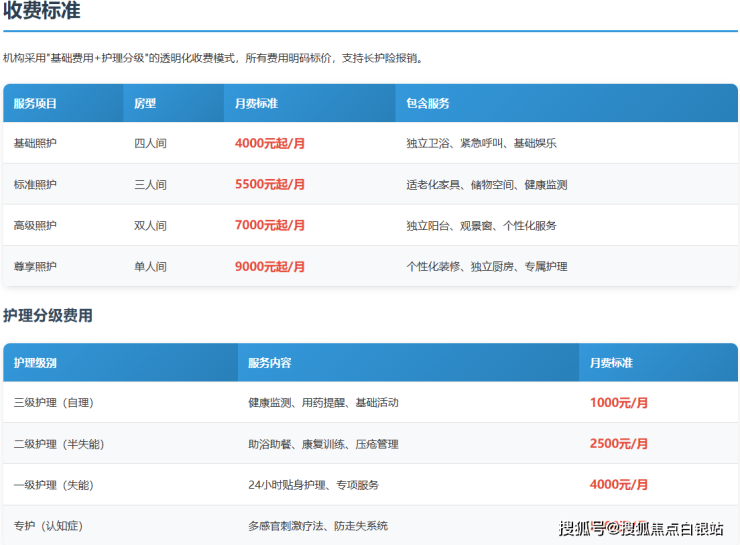
Task: Click the 7000元起/月 price
Action: [270, 226]
